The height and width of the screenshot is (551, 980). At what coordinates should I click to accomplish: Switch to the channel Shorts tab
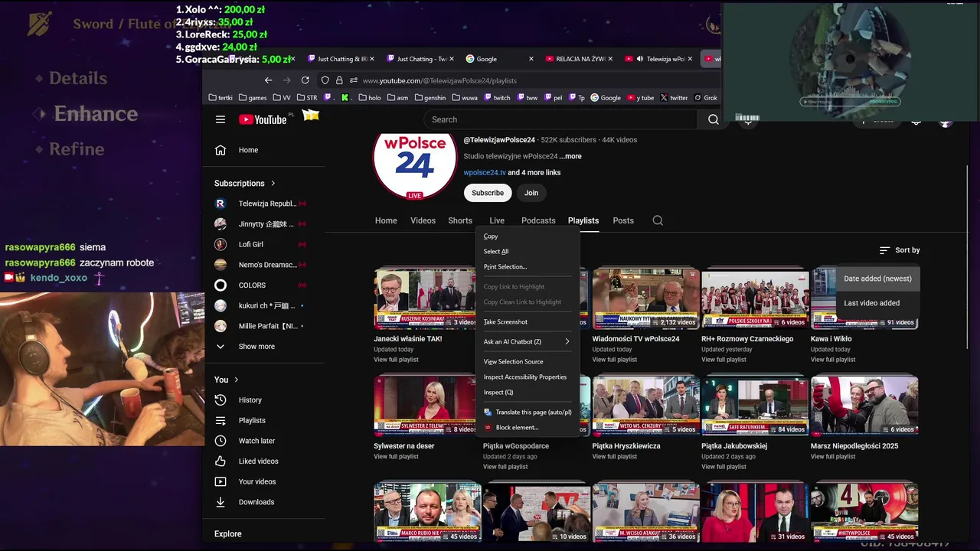tap(460, 220)
